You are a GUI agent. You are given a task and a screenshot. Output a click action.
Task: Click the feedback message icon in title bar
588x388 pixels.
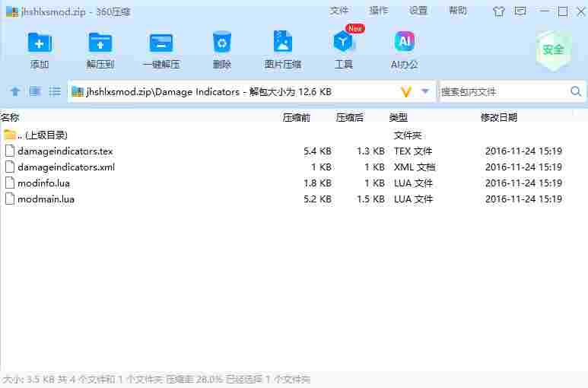(x=520, y=11)
